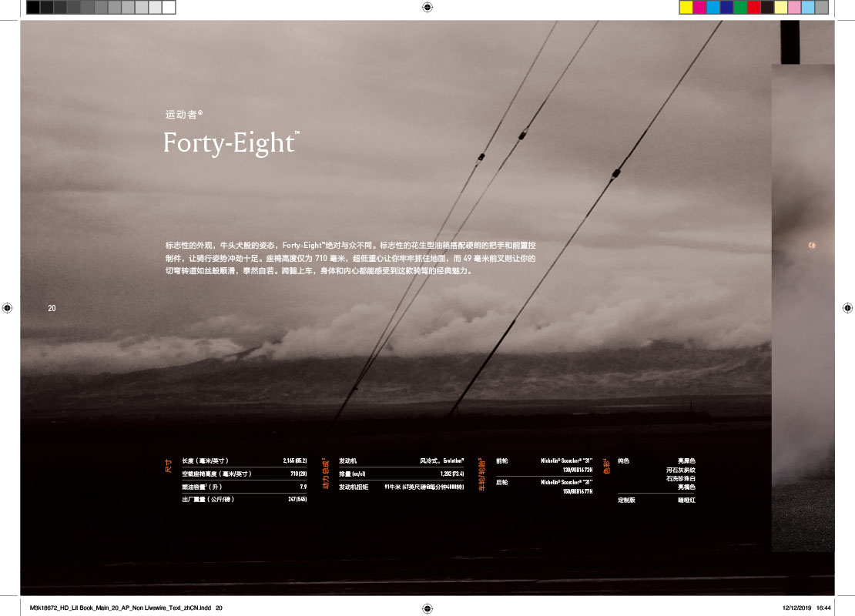Image resolution: width=855 pixels, height=616 pixels.
Task: Click the 定制版 row label
Action: click(x=626, y=500)
